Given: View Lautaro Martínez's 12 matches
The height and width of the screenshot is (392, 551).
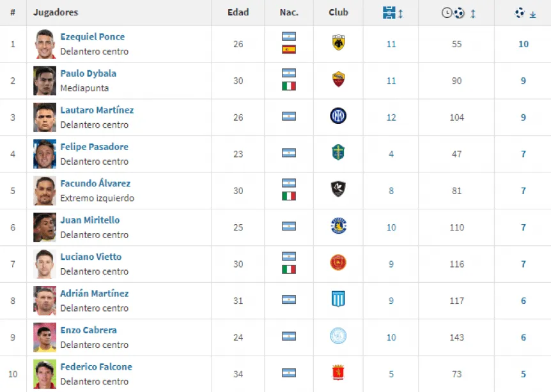Looking at the screenshot, I should coord(391,117).
